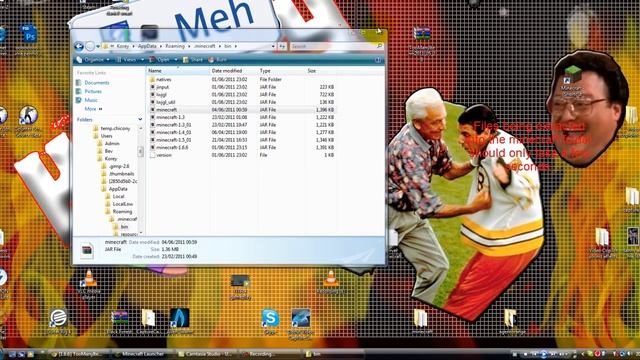Open the Skype desktop shortcut
The width and height of the screenshot is (640, 360).
point(270,321)
